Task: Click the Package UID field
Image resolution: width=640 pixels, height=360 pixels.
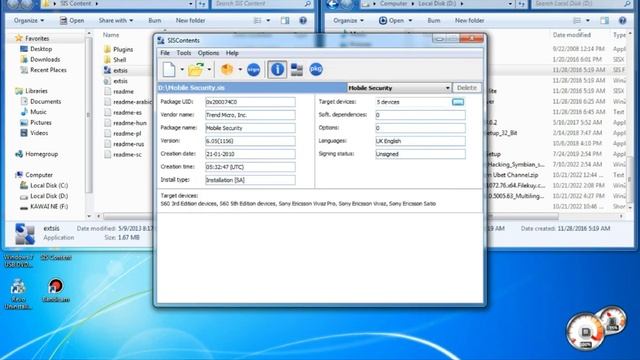Action: 250,102
